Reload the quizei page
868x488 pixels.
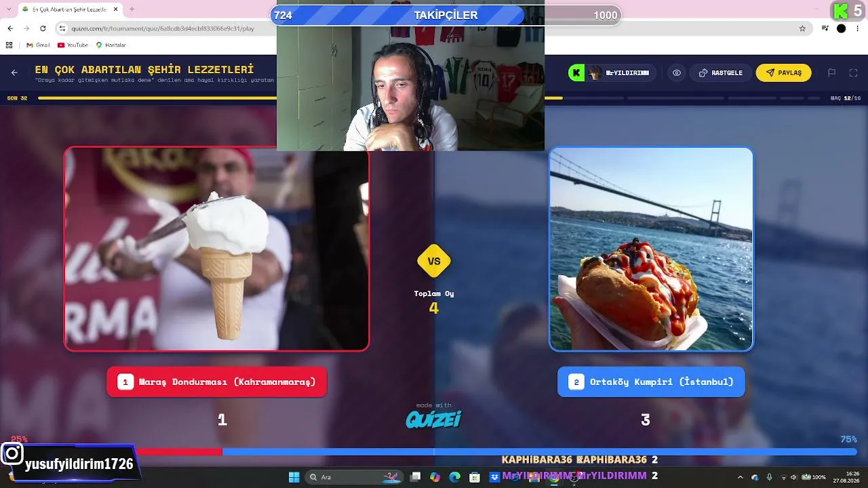[x=43, y=28]
